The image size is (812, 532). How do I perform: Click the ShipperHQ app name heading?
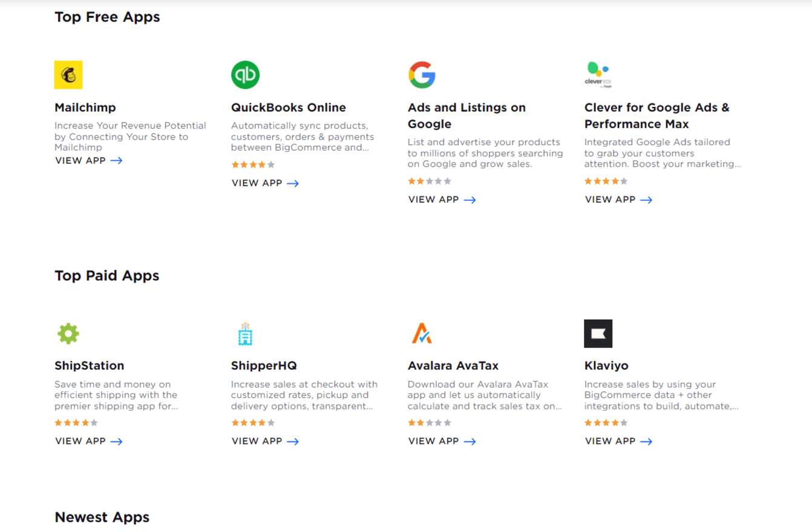[263, 365]
